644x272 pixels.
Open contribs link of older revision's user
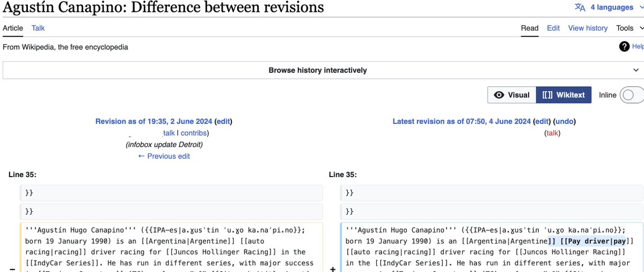193,133
